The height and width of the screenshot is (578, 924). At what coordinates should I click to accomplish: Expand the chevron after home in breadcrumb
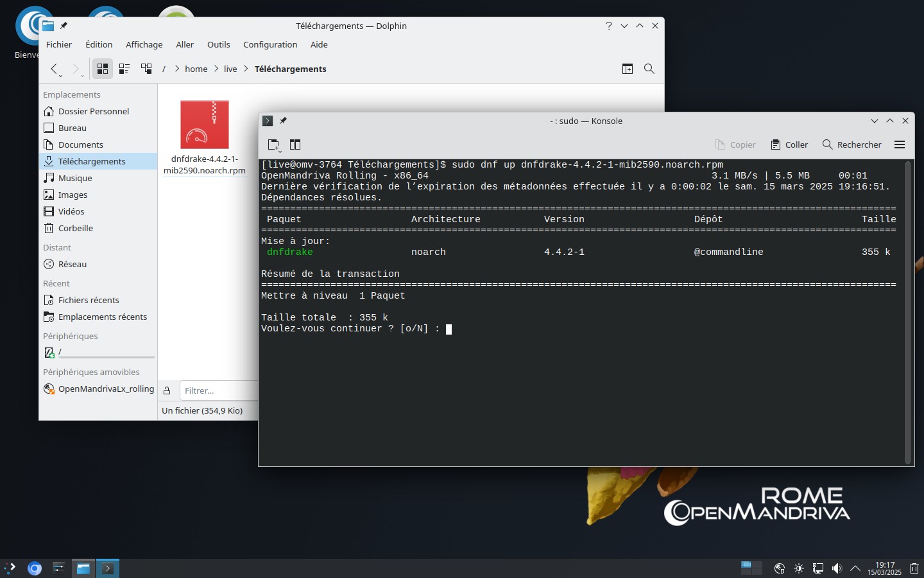(216, 69)
